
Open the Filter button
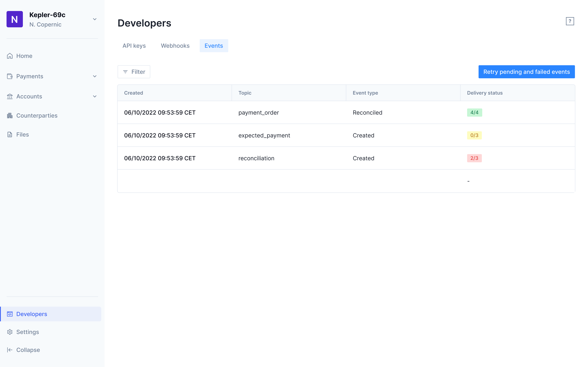(134, 72)
